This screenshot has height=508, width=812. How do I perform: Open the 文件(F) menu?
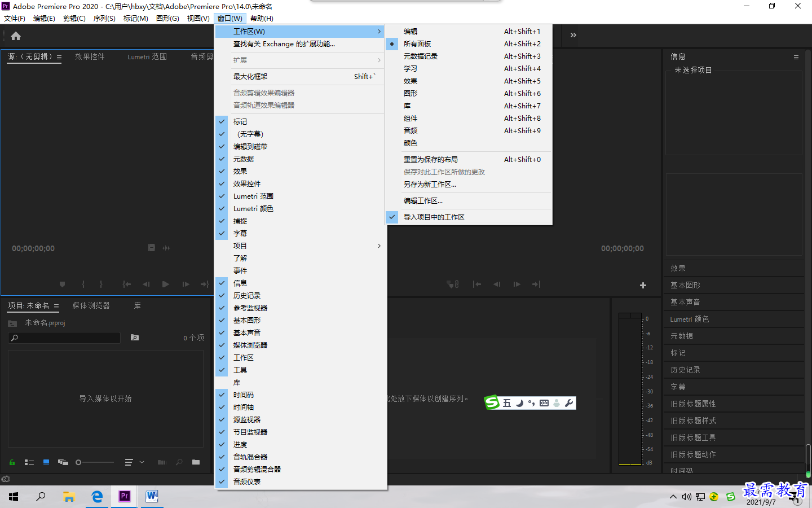pos(15,18)
